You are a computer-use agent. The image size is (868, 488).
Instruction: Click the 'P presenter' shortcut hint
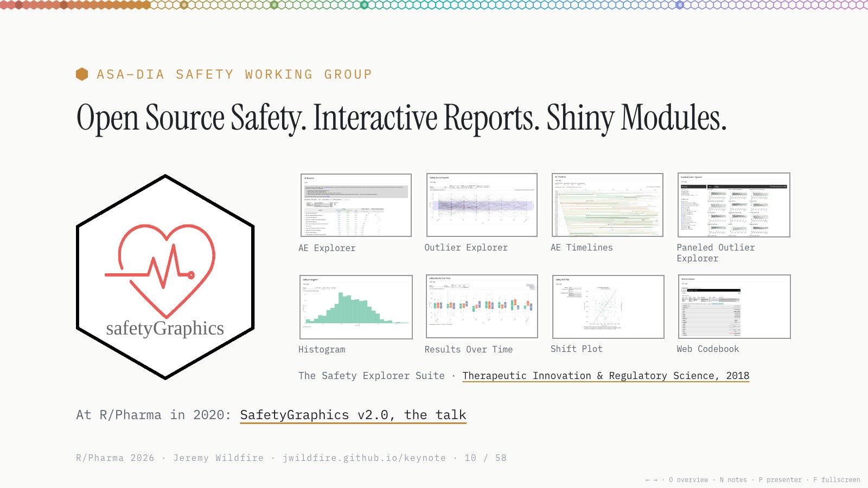click(x=780, y=480)
